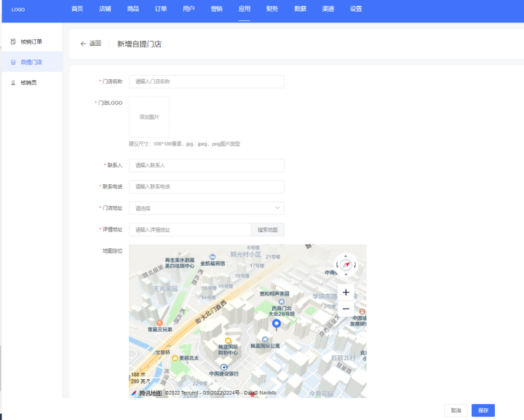Zoom in the map with plus
Screen dimensions: 524x420
(346, 293)
